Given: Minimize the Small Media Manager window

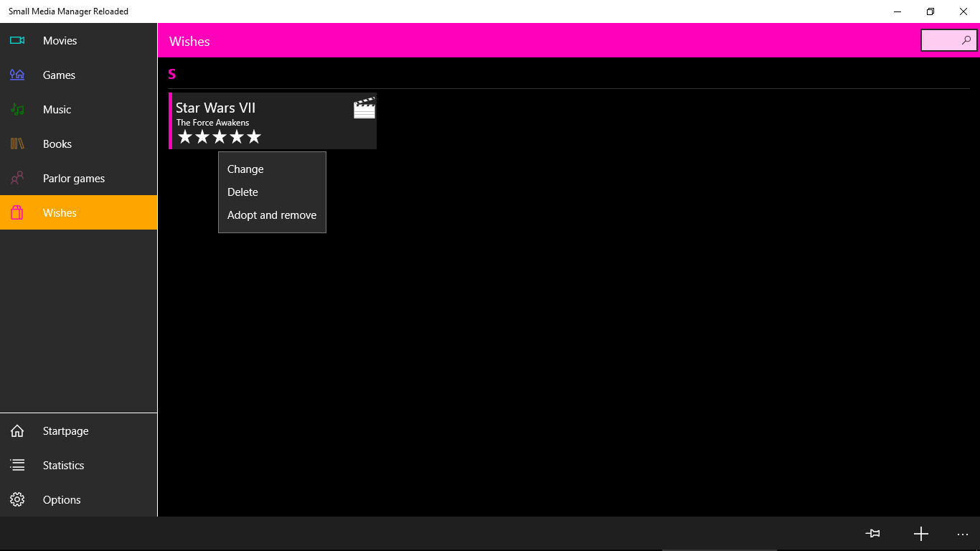Looking at the screenshot, I should (x=897, y=11).
